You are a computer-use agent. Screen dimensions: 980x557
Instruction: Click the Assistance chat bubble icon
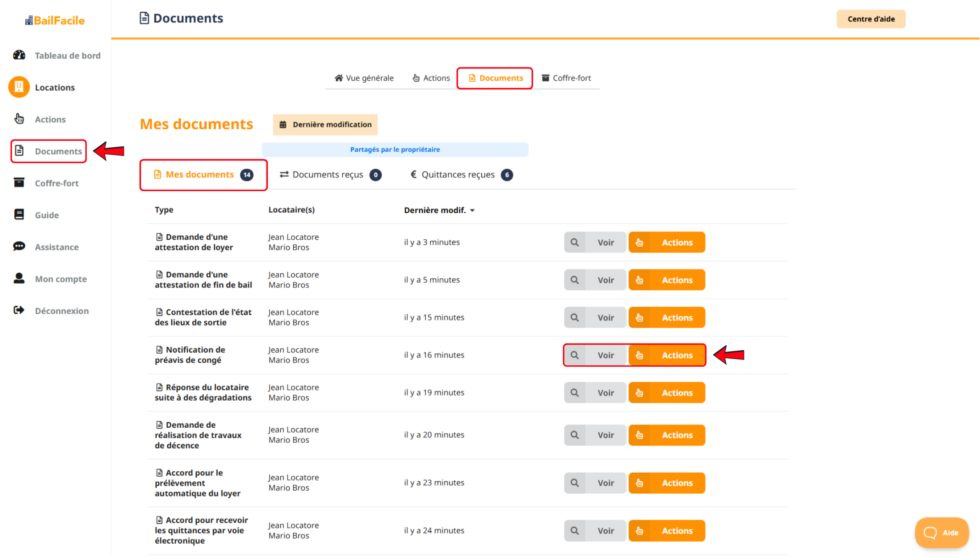pos(19,247)
